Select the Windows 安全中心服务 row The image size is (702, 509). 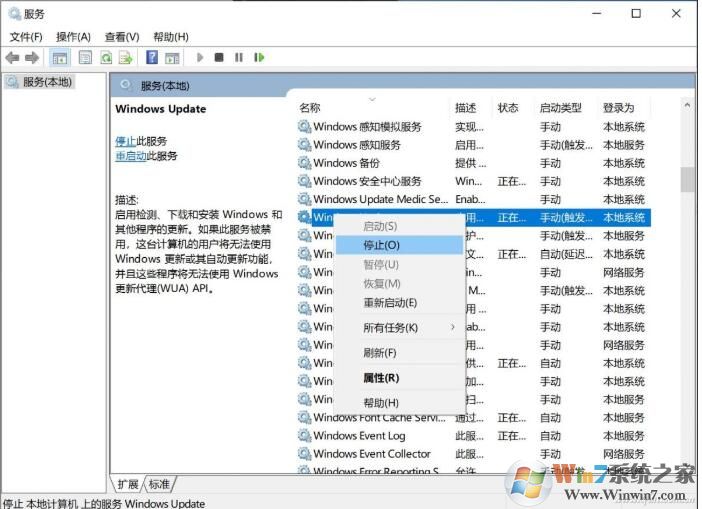point(472,181)
